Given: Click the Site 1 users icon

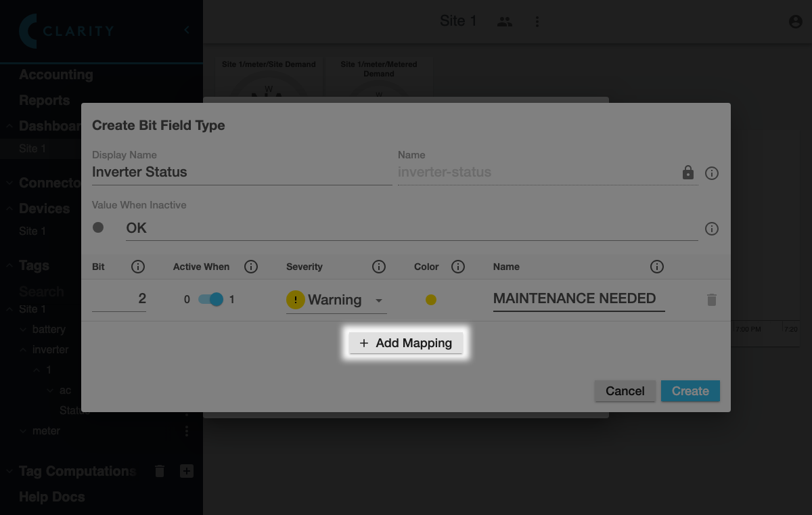Looking at the screenshot, I should (504, 22).
